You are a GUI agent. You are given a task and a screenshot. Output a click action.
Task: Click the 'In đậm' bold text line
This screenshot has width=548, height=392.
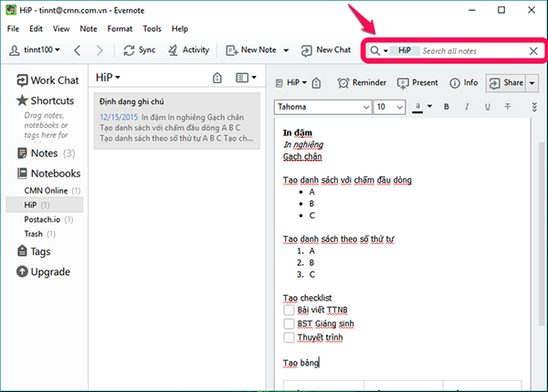point(298,132)
